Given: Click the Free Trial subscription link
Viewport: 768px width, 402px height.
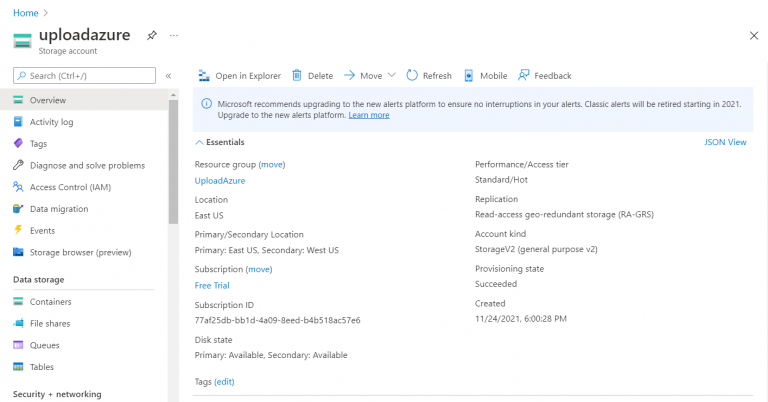Looking at the screenshot, I should (x=213, y=285).
